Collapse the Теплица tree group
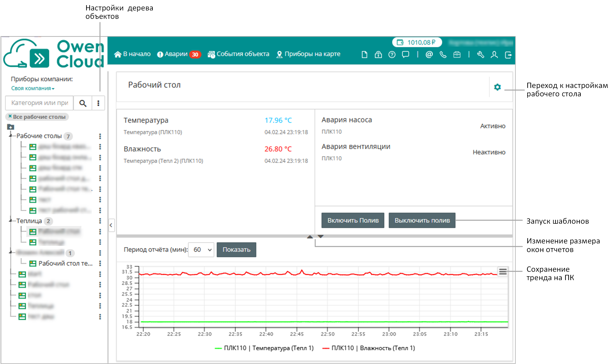The image size is (615, 364). click(10, 221)
